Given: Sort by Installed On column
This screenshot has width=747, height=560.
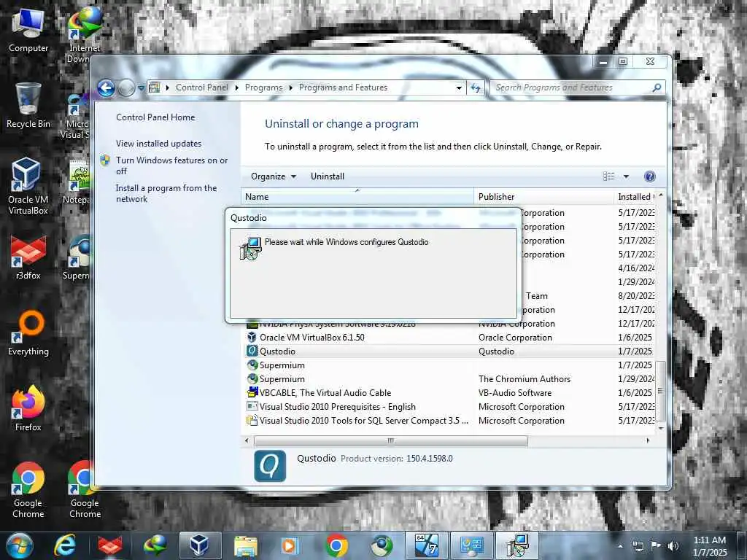Looking at the screenshot, I should 635,197.
